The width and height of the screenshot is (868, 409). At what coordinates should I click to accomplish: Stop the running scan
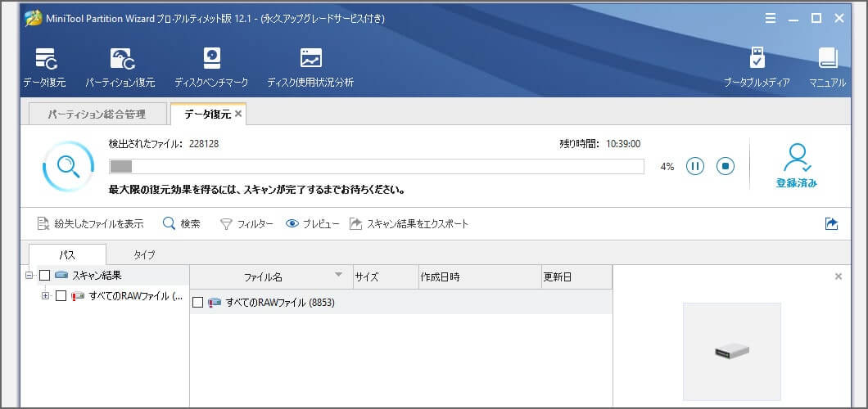click(x=726, y=166)
